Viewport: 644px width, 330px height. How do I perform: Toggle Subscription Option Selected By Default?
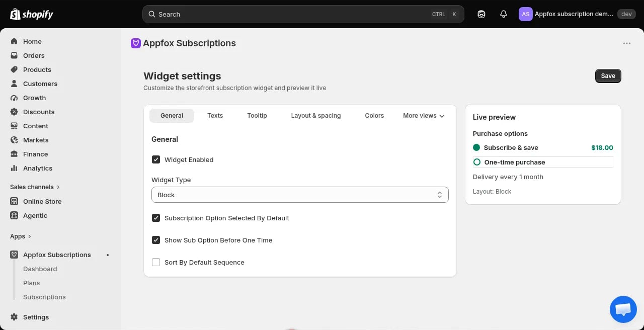coord(156,218)
